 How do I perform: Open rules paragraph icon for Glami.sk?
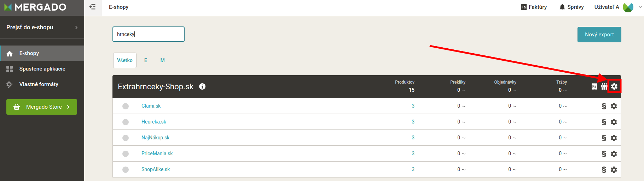point(604,106)
